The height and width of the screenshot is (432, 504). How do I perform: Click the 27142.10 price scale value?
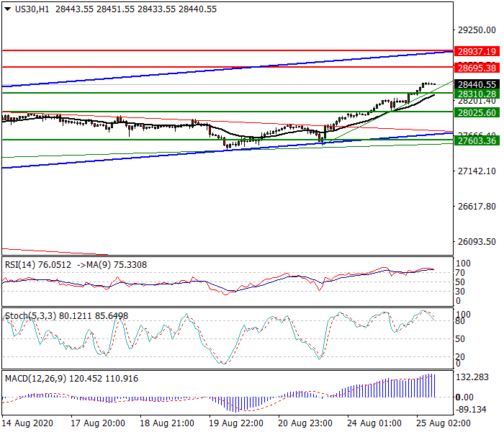[477, 171]
